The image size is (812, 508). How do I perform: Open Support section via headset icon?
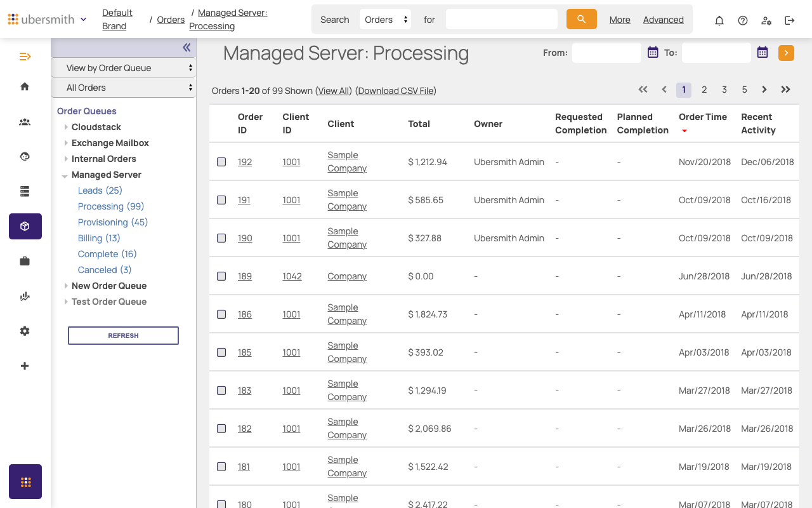25,157
